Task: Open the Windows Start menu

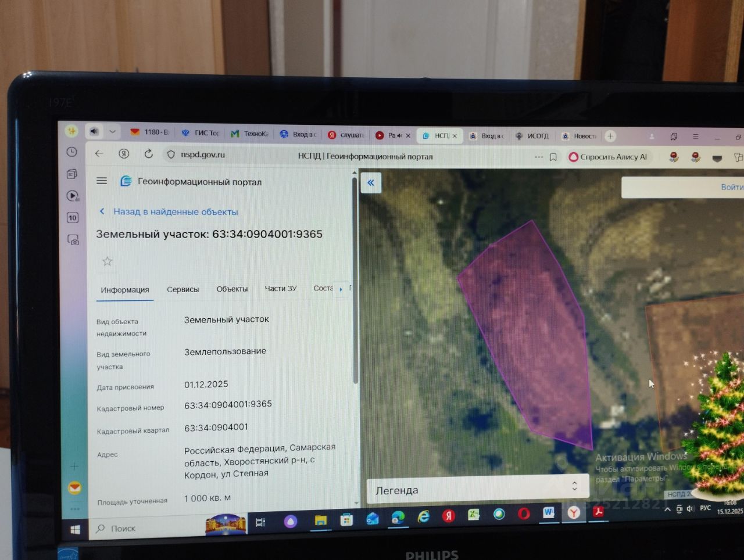Action: tap(75, 529)
